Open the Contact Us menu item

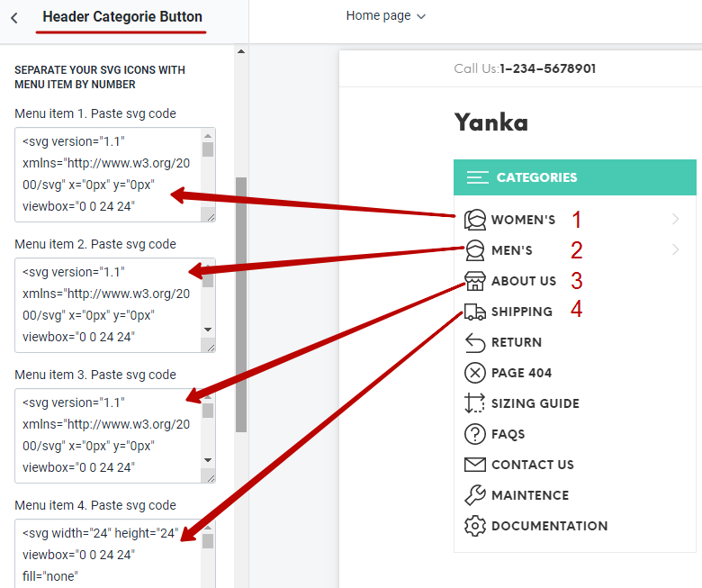point(532,465)
